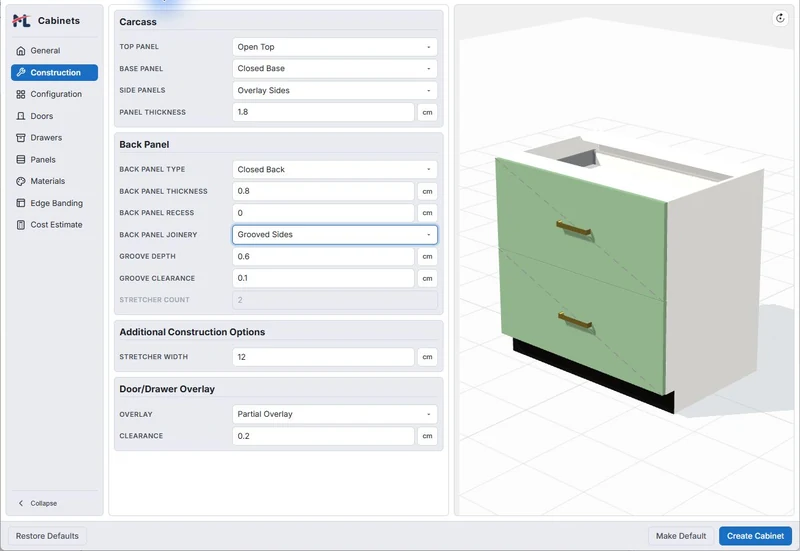Click the Cost Estimate calculator icon
The width and height of the screenshot is (800, 551).
pos(20,225)
